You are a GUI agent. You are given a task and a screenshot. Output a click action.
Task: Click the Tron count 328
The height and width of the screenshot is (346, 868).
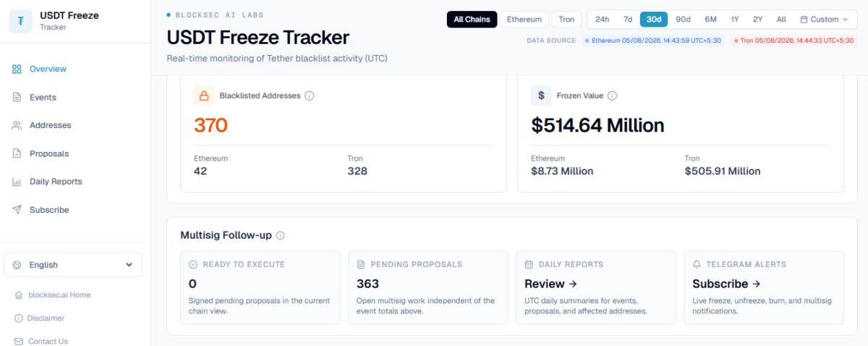[x=357, y=172]
